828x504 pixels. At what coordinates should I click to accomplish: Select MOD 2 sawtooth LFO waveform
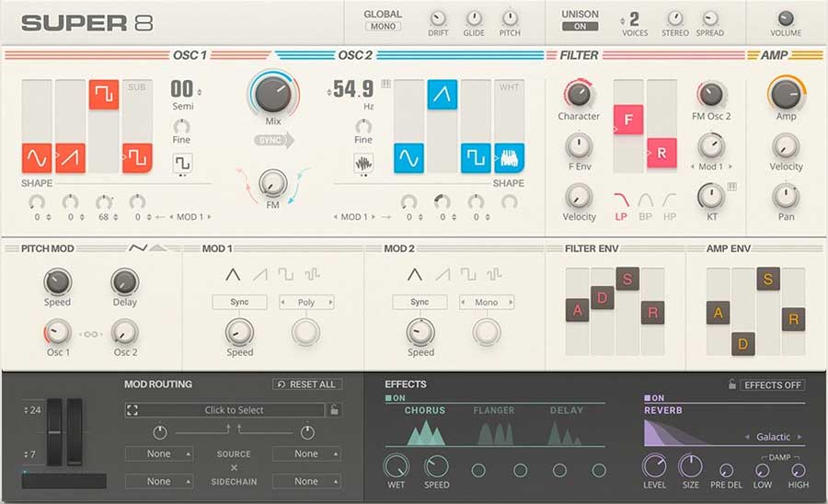tap(442, 274)
